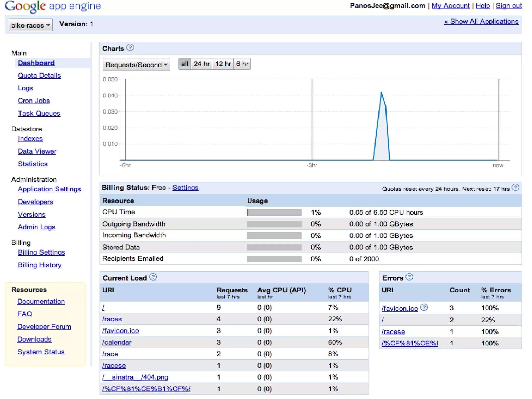Open the /calendar URI link
The image size is (532, 399).
point(117,343)
